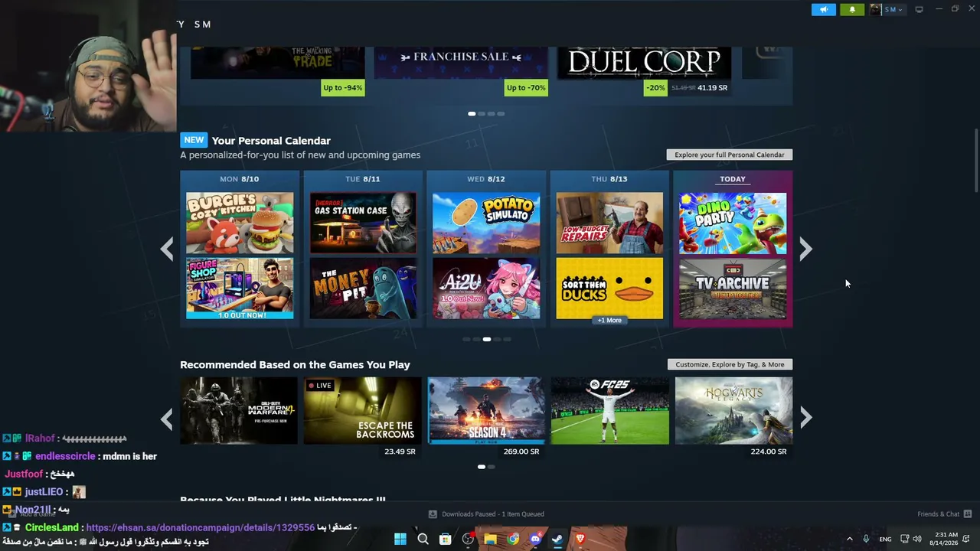The height and width of the screenshot is (551, 980).
Task: Open EA FC25 recommendation
Action: pos(609,410)
